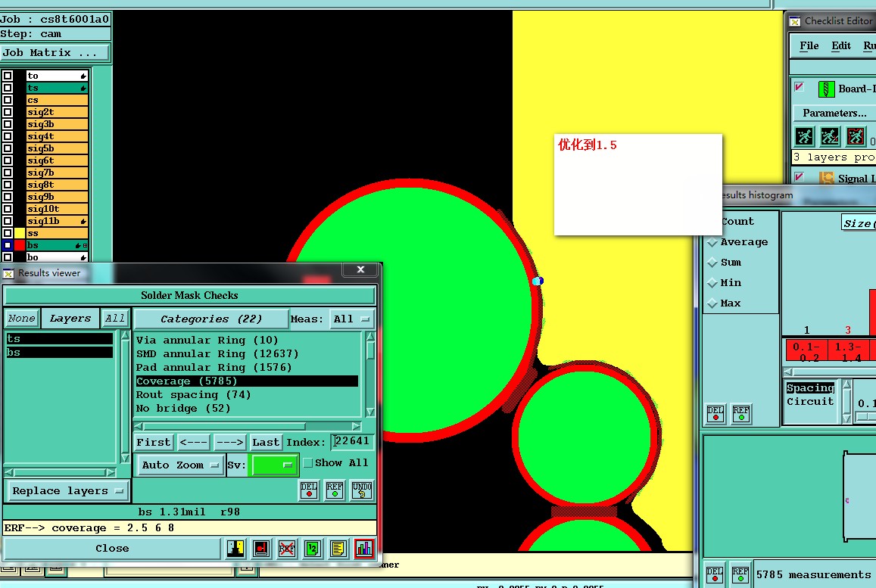The width and height of the screenshot is (876, 588).
Task: Open the results histogram chart icon
Action: (x=364, y=549)
